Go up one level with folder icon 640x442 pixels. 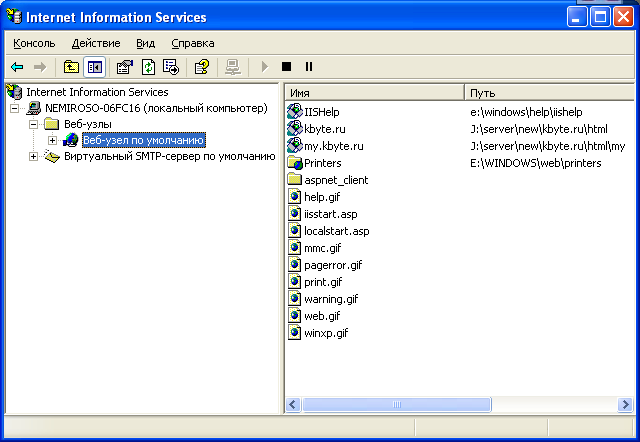coord(71,67)
